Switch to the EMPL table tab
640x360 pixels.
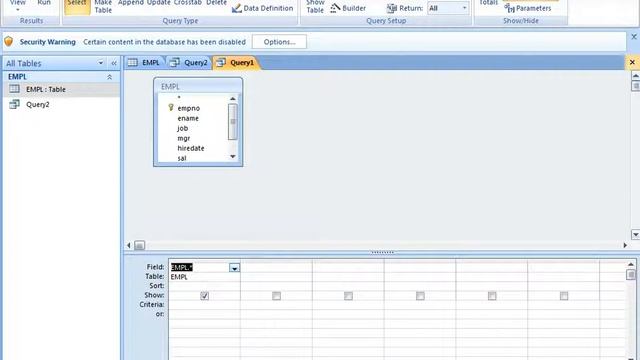[x=144, y=62]
